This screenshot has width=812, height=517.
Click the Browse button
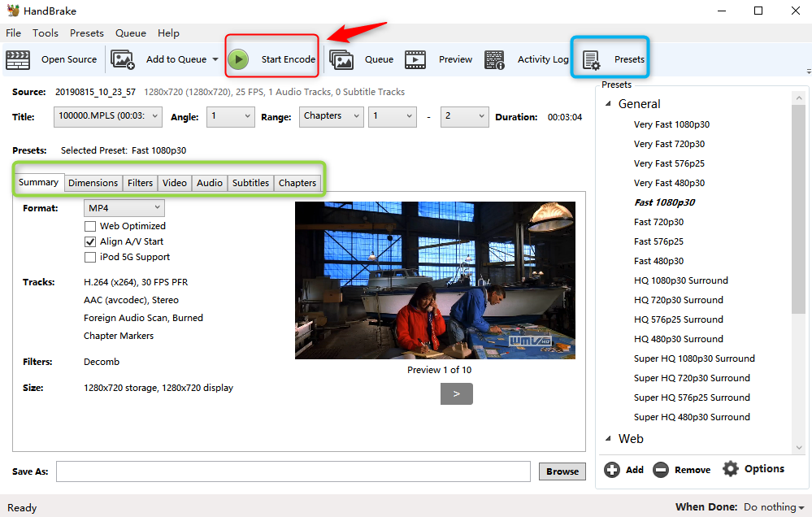(x=562, y=471)
